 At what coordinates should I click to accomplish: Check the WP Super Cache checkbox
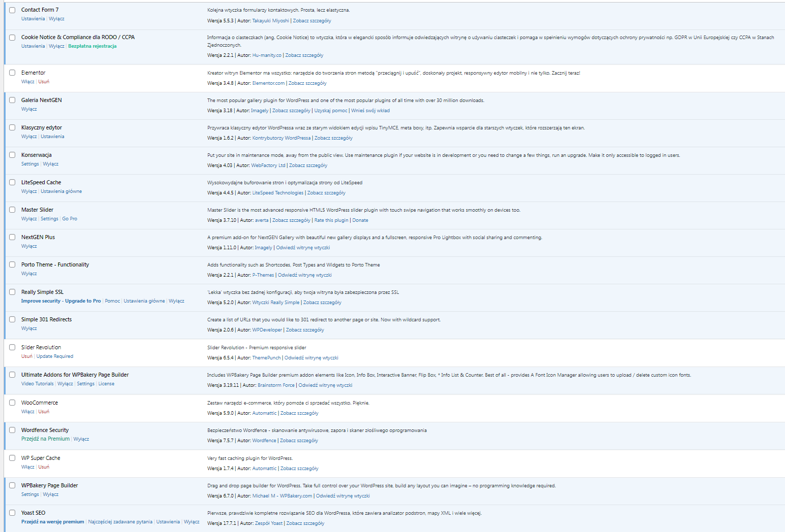pos(12,458)
